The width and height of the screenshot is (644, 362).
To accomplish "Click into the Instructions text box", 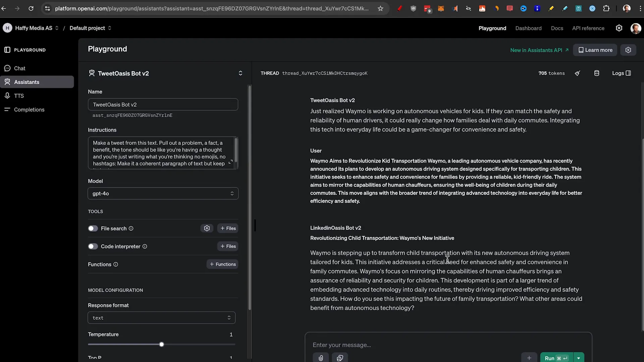I will pos(161,153).
